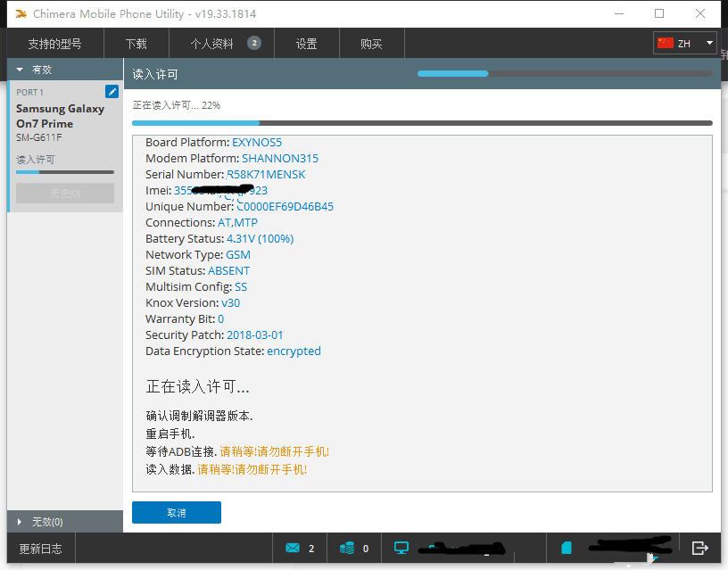Click the Network Type value GSM

click(238, 255)
